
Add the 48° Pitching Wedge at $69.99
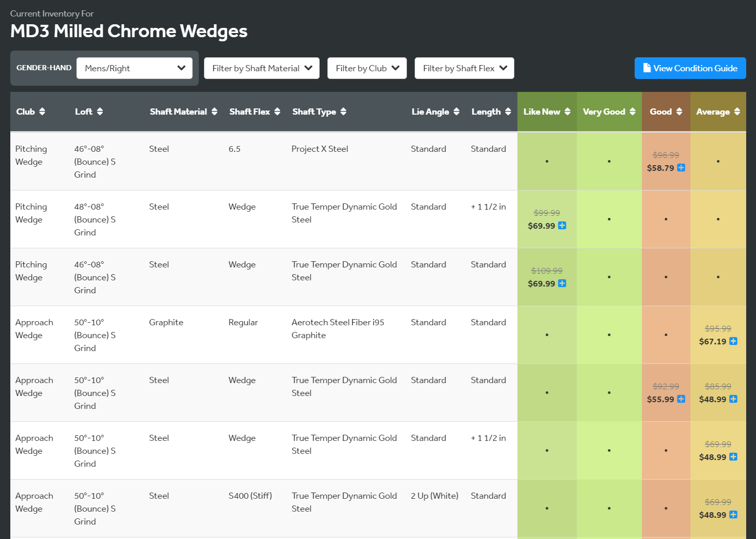(562, 226)
